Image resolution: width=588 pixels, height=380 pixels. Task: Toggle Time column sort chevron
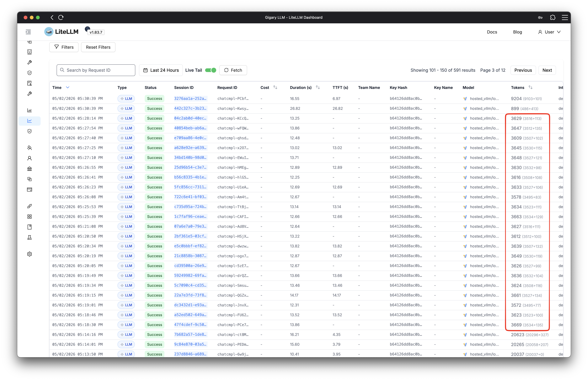click(67, 87)
